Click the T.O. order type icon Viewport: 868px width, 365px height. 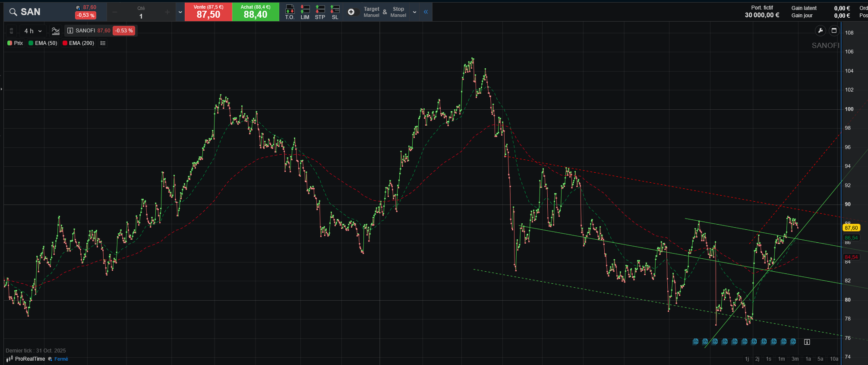point(290,12)
